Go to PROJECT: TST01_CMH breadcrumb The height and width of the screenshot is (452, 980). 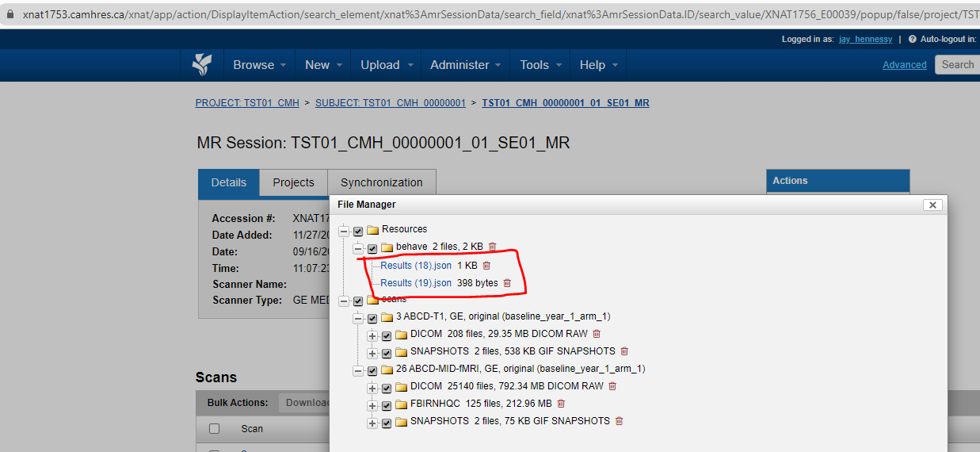(x=247, y=103)
